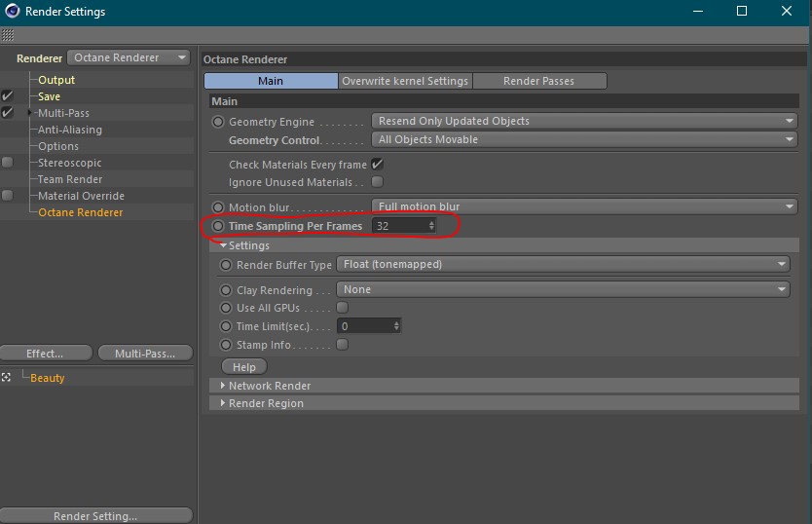The height and width of the screenshot is (524, 812).
Task: Open the Render Buffer Type dropdown
Action: pos(563,264)
